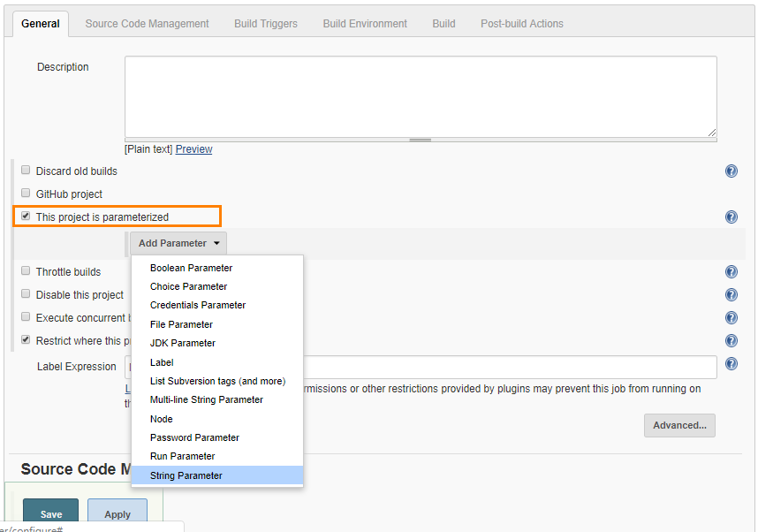Pick Credentials Parameter option

(x=196, y=305)
